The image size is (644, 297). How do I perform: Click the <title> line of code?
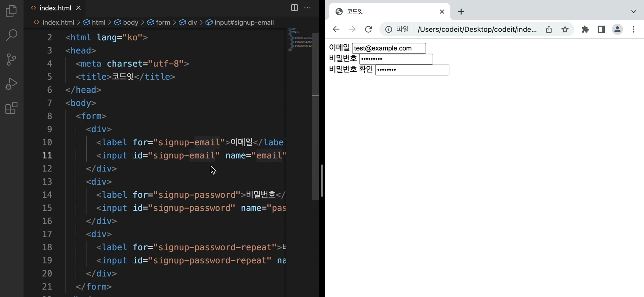point(125,77)
